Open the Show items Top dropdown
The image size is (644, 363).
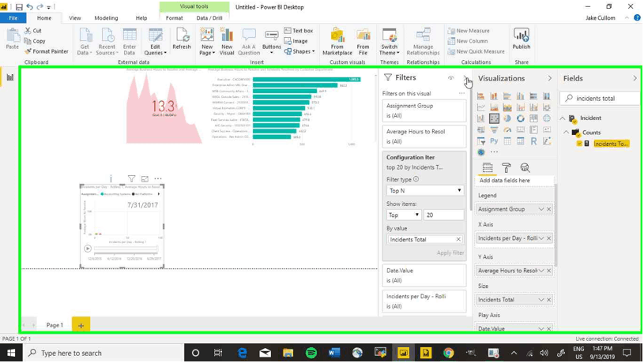coord(404,215)
